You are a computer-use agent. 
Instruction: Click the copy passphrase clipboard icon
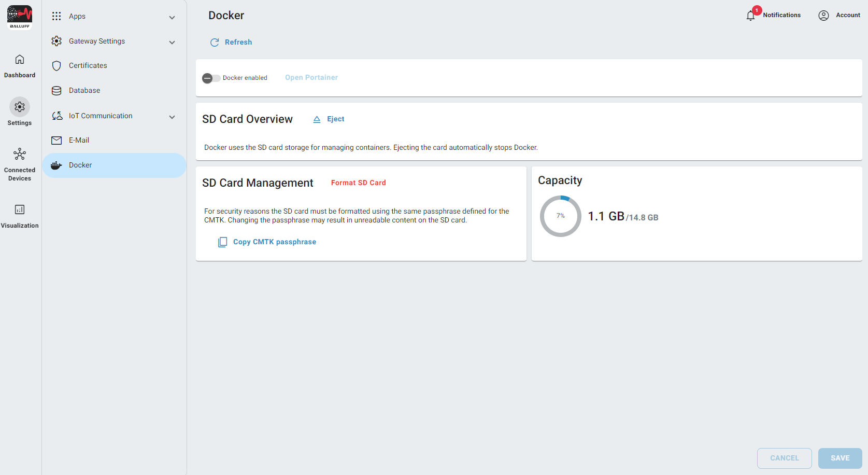pos(222,242)
